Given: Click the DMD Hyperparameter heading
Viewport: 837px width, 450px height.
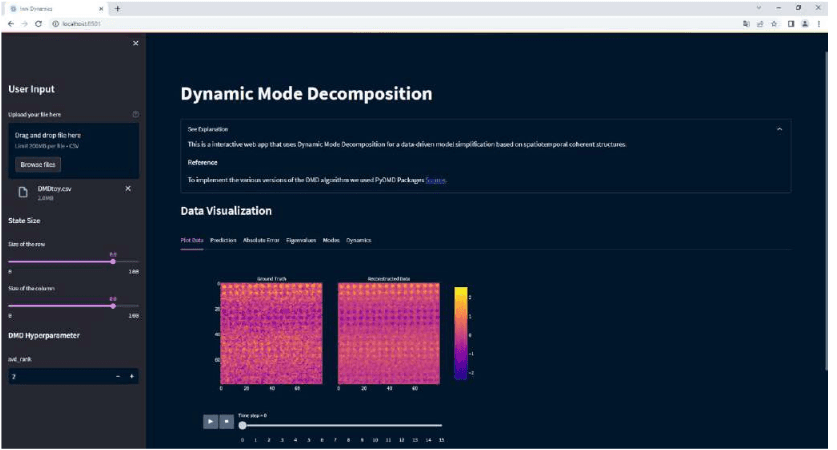Looking at the screenshot, I should coord(44,335).
